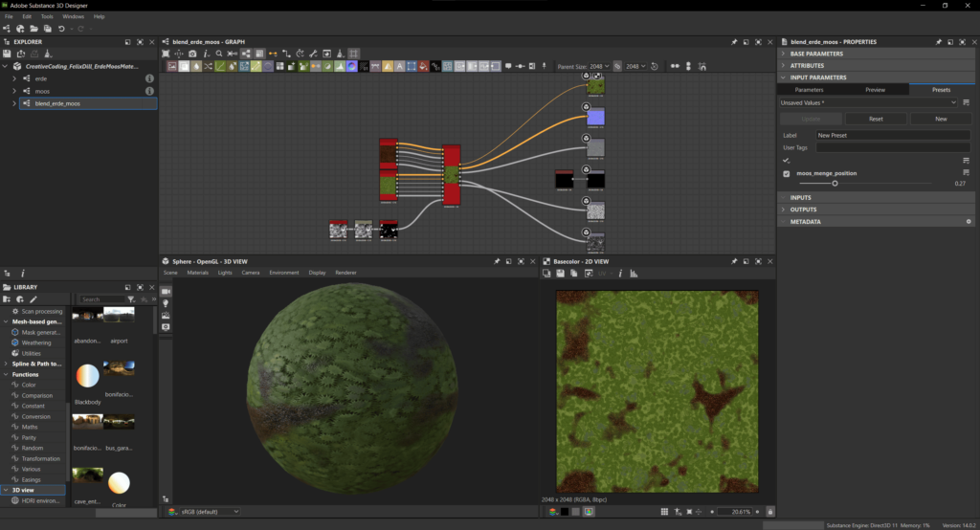Click the light bulb icon in 3D view

point(166,302)
